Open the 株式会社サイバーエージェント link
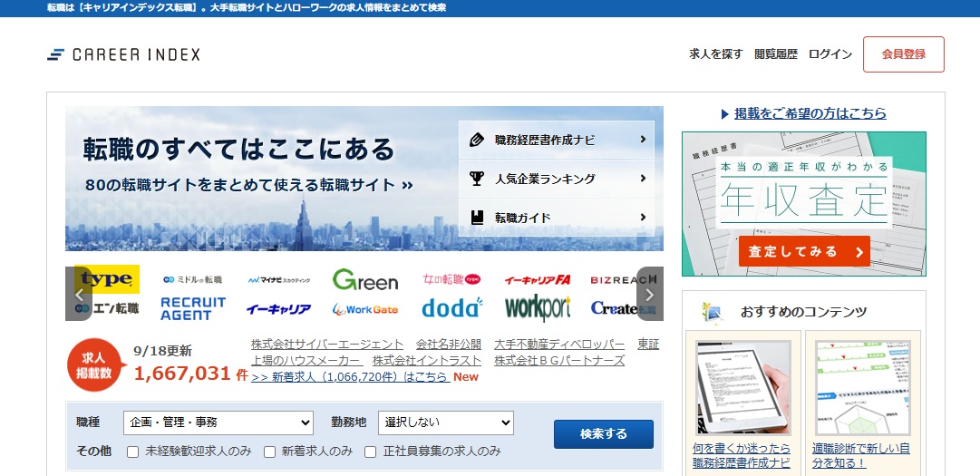This screenshot has width=980, height=476. (327, 345)
